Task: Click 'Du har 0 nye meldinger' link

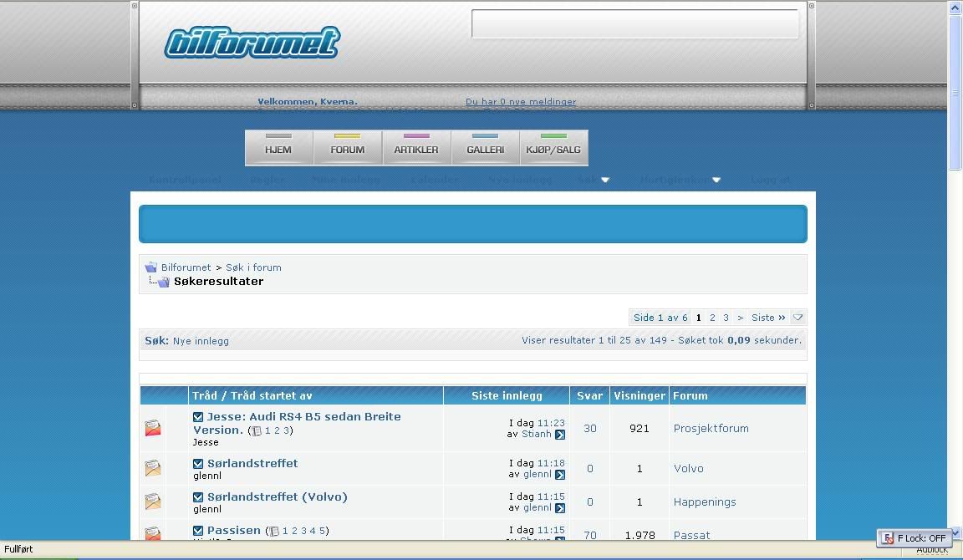Action: [x=521, y=102]
